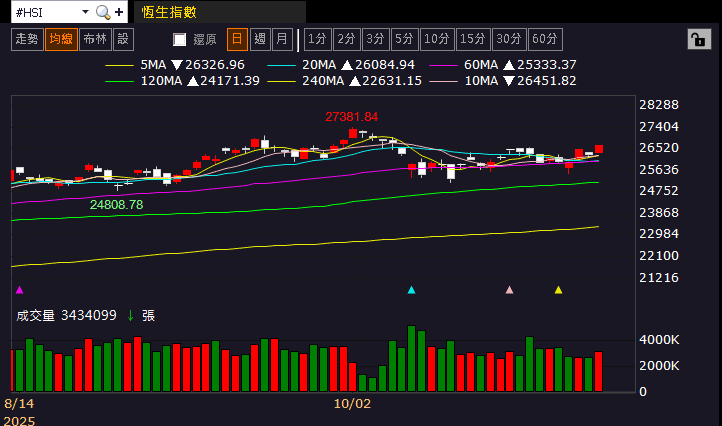Click the 20MA value 26084.94
722x426 pixels.
coord(385,65)
